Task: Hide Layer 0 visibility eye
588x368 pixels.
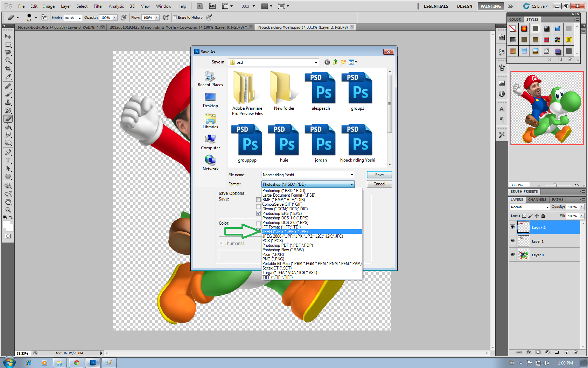Action: (x=512, y=254)
